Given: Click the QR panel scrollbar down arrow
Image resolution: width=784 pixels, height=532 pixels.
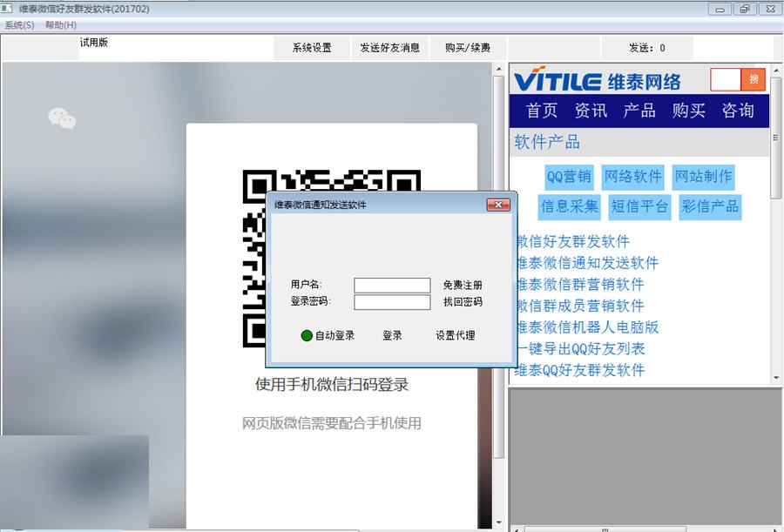Looking at the screenshot, I should 498,522.
